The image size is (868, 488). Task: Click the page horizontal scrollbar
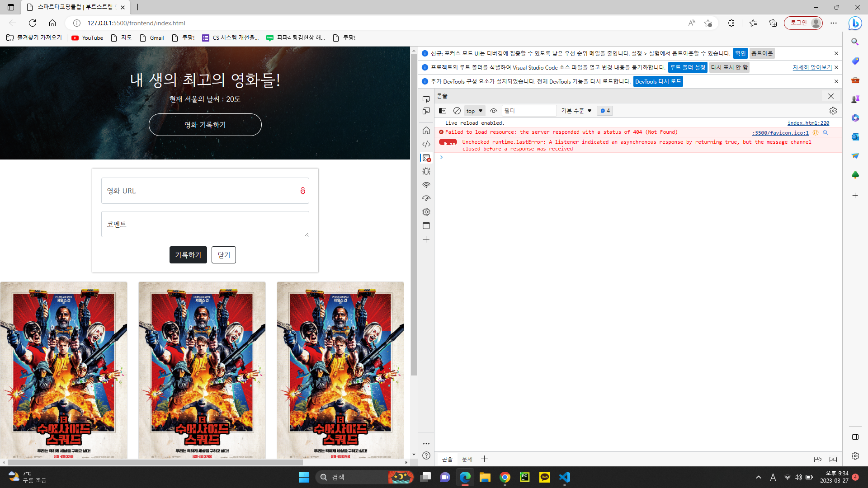pos(155,462)
